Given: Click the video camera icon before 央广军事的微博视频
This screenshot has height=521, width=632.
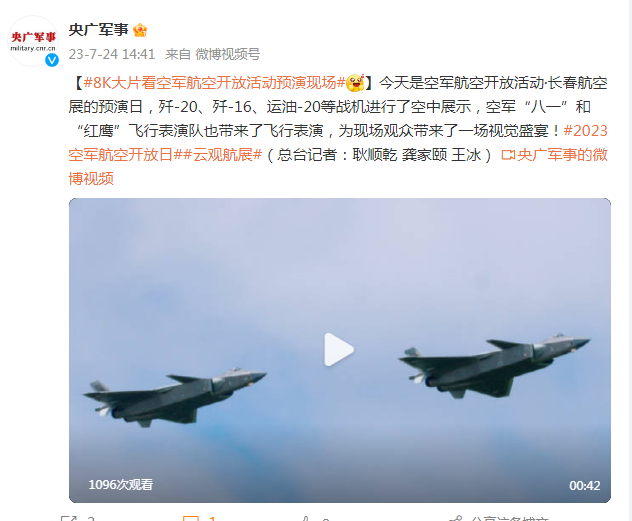Looking at the screenshot, I should [x=508, y=155].
